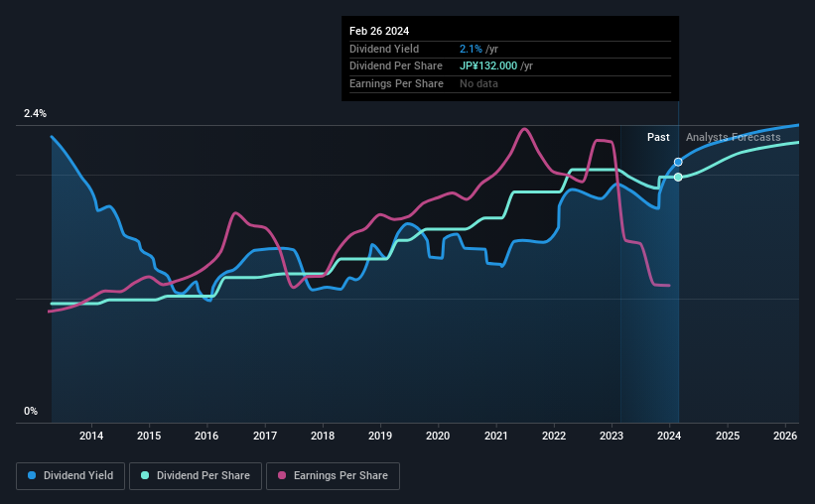Click the 0% y-axis label
The height and width of the screenshot is (504, 815).
[31, 411]
